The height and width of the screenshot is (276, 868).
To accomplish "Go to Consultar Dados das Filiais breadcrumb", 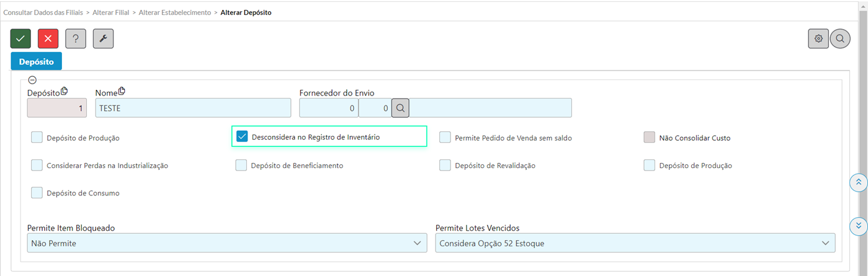I will pos(42,12).
